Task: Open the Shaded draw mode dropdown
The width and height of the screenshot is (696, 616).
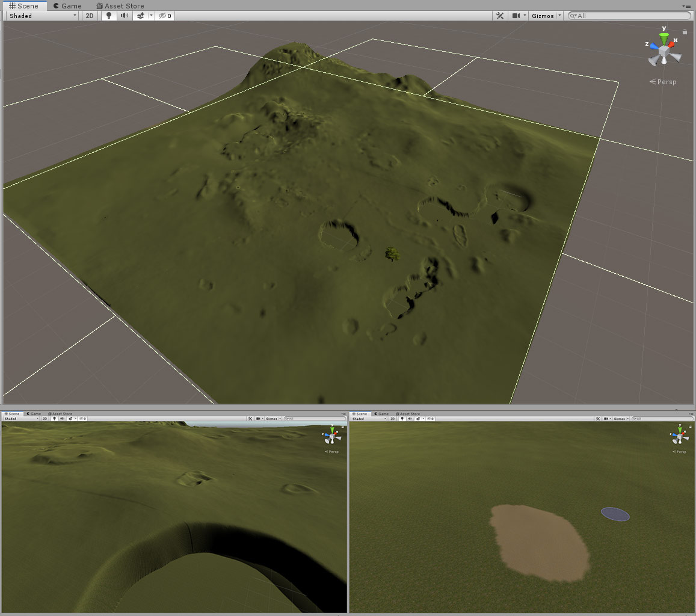Action: [41, 16]
